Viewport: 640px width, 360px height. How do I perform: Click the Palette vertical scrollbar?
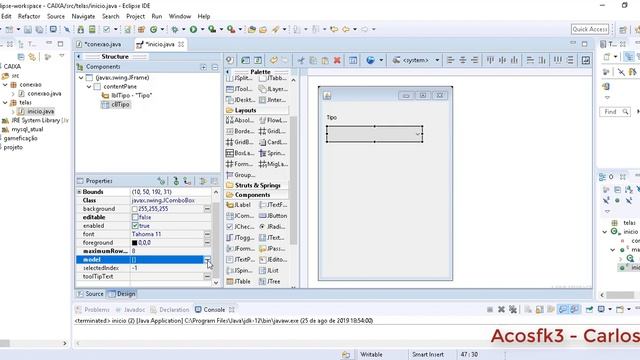(x=293, y=180)
